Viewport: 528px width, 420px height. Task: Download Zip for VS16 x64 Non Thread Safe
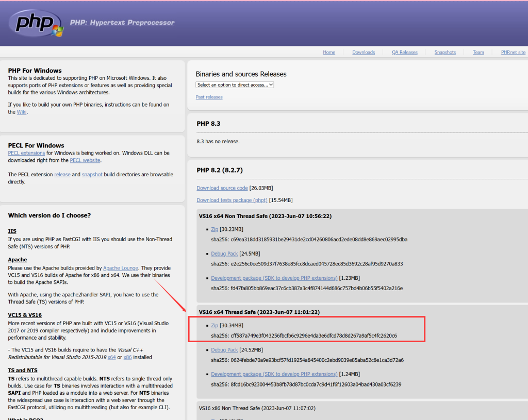tap(214, 229)
